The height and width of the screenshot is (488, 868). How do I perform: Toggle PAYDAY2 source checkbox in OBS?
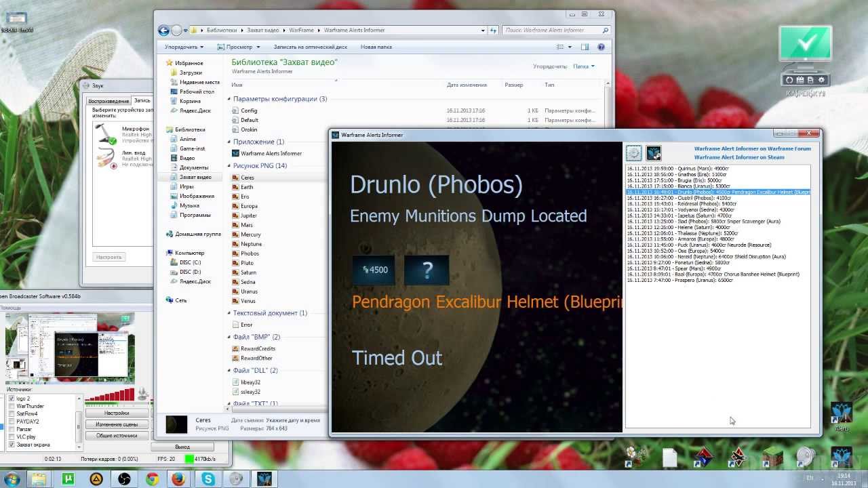click(x=12, y=422)
